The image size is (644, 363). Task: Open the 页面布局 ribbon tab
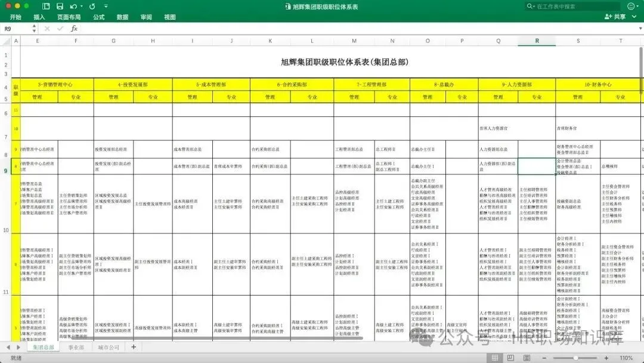pyautogui.click(x=69, y=17)
